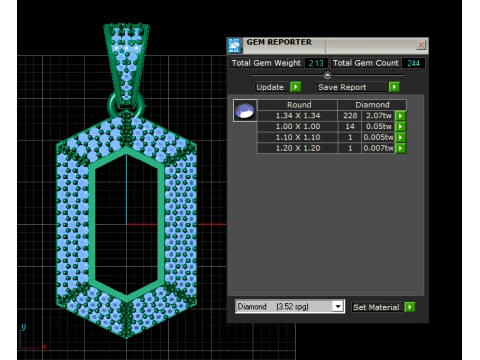Click the pendant bail in the viewport
The height and width of the screenshot is (360, 480).
click(x=126, y=65)
